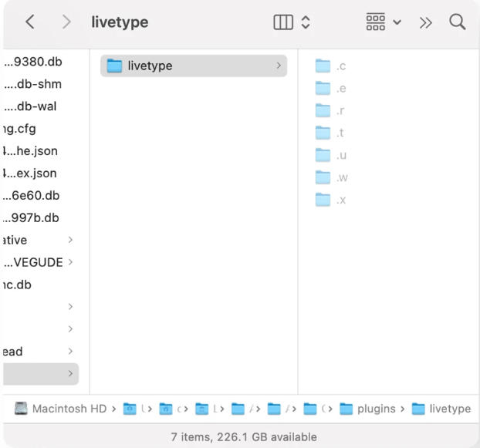Screen dimensions: 480x448
Task: Select the .r folder
Action: [330, 110]
